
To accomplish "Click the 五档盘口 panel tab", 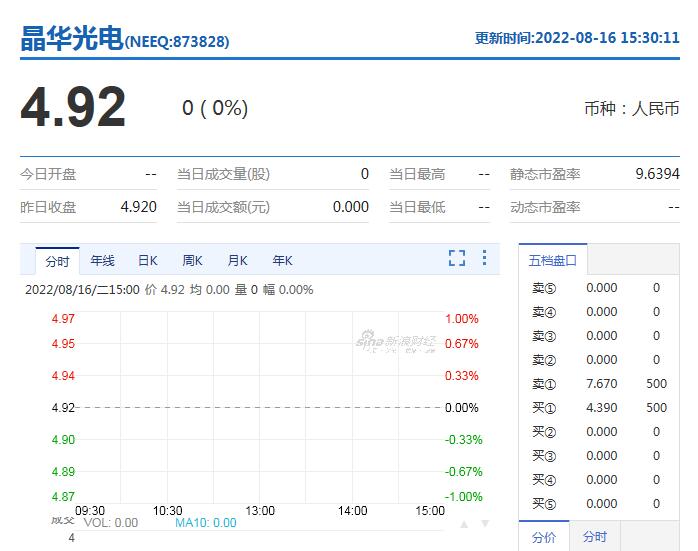I will click(554, 261).
